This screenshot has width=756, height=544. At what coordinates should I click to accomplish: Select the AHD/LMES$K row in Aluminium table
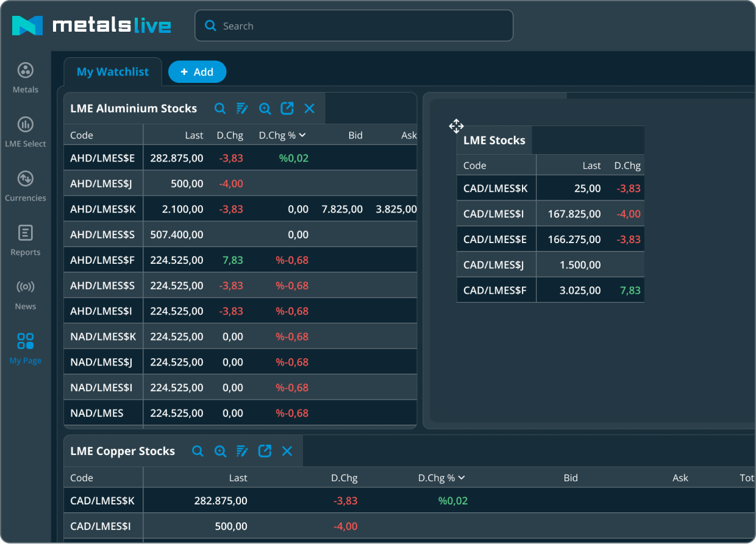coord(102,209)
